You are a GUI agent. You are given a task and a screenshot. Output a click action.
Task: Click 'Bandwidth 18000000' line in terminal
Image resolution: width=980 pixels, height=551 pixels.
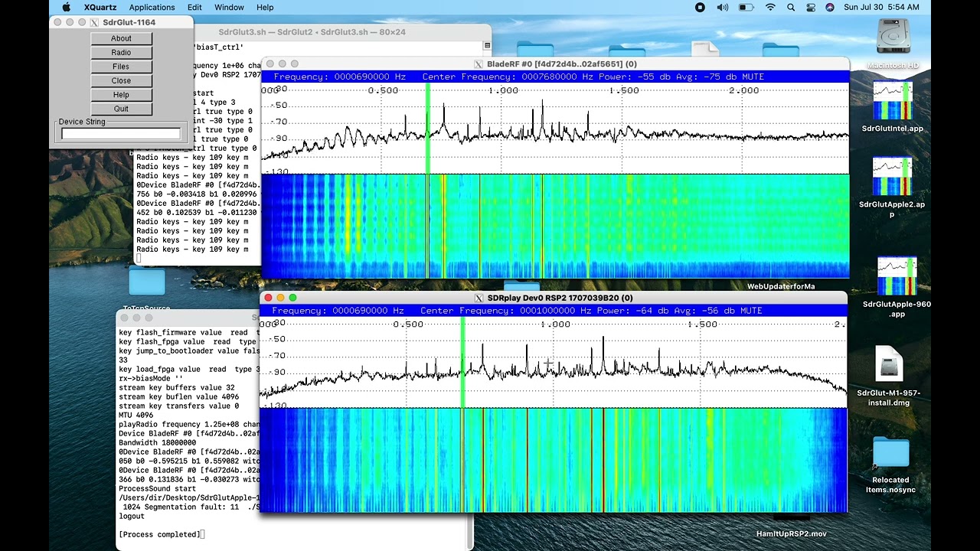tap(157, 442)
